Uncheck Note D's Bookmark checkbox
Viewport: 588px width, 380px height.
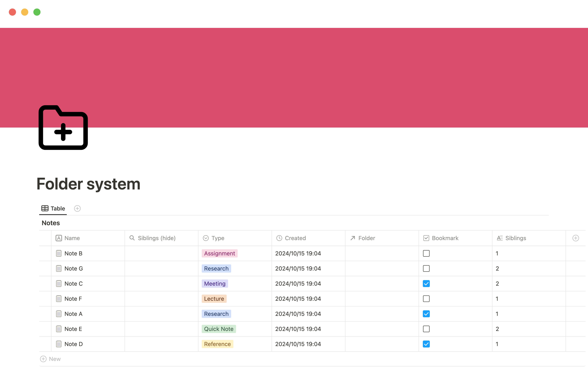(426, 344)
